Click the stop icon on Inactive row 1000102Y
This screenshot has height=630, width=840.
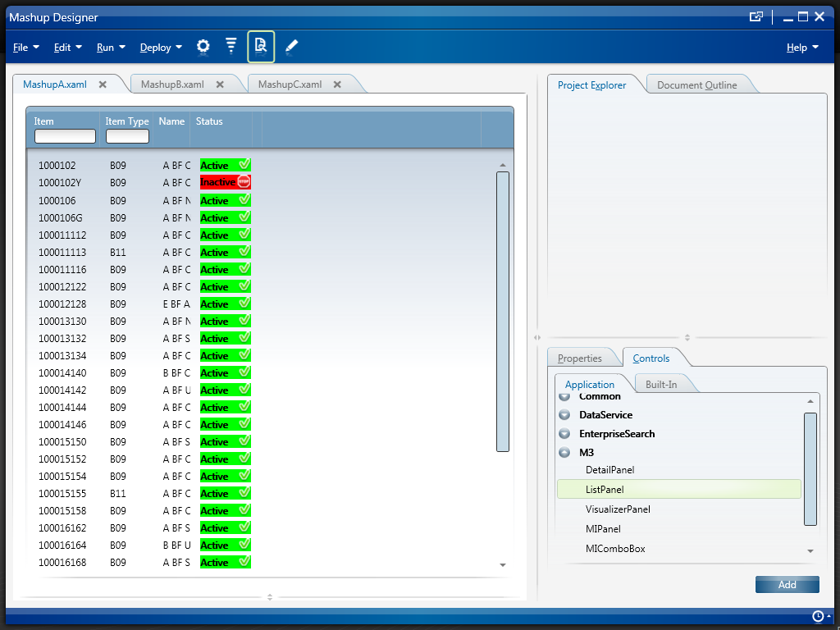point(244,182)
